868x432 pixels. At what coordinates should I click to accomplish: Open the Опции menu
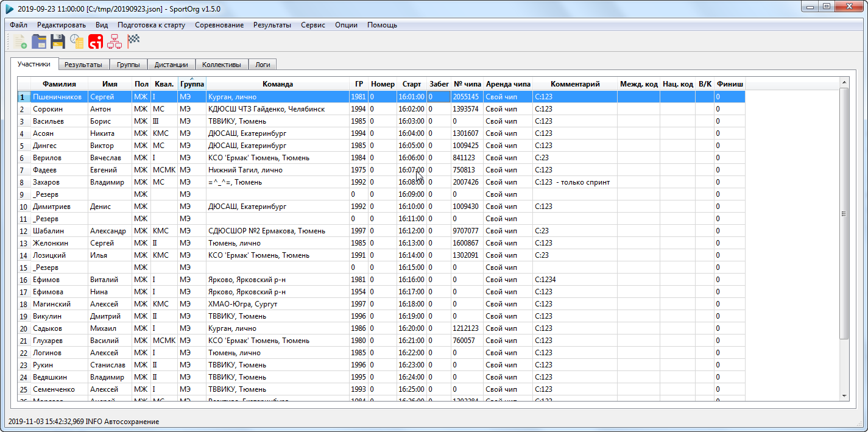[346, 25]
